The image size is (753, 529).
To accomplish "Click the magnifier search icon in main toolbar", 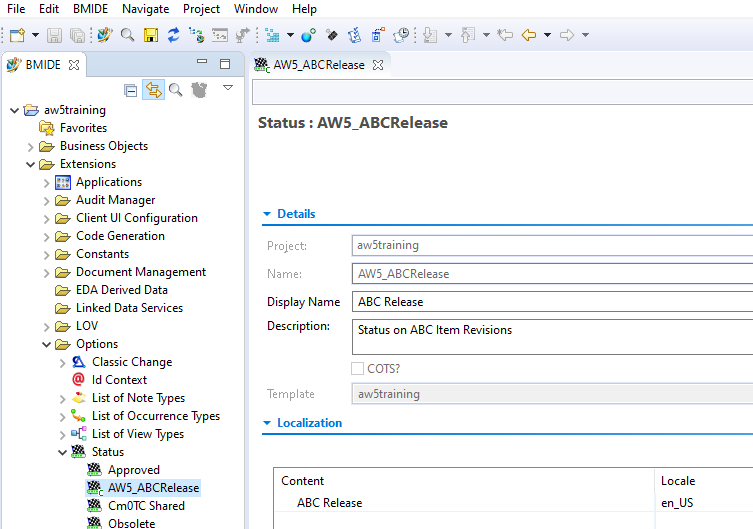I will [127, 35].
